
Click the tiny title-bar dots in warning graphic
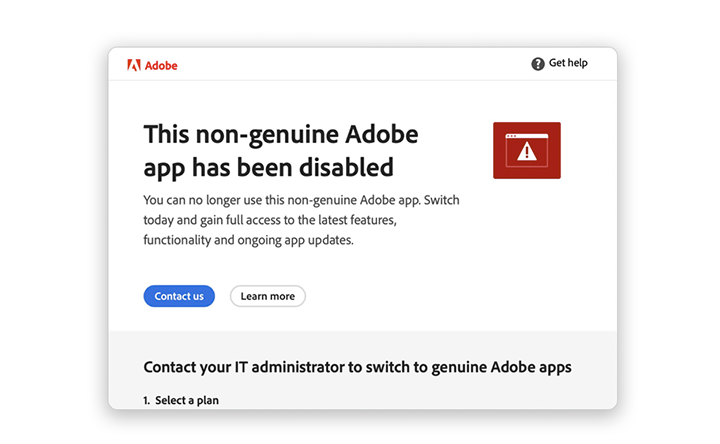tap(511, 136)
